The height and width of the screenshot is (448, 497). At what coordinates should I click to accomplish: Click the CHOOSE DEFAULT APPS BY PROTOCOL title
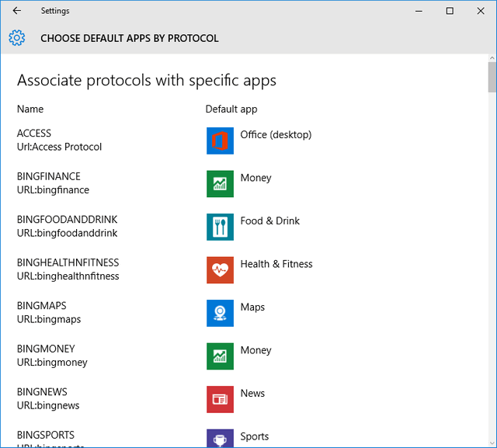click(x=130, y=38)
